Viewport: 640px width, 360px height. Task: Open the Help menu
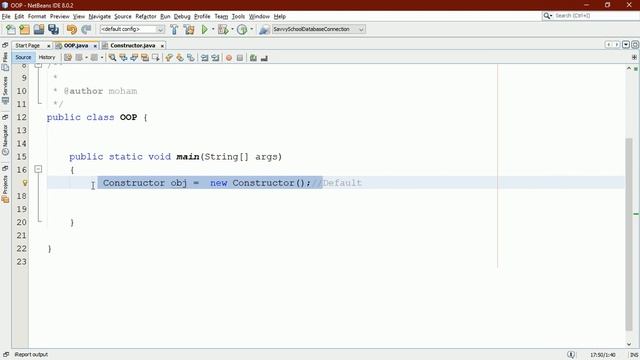(x=280, y=16)
